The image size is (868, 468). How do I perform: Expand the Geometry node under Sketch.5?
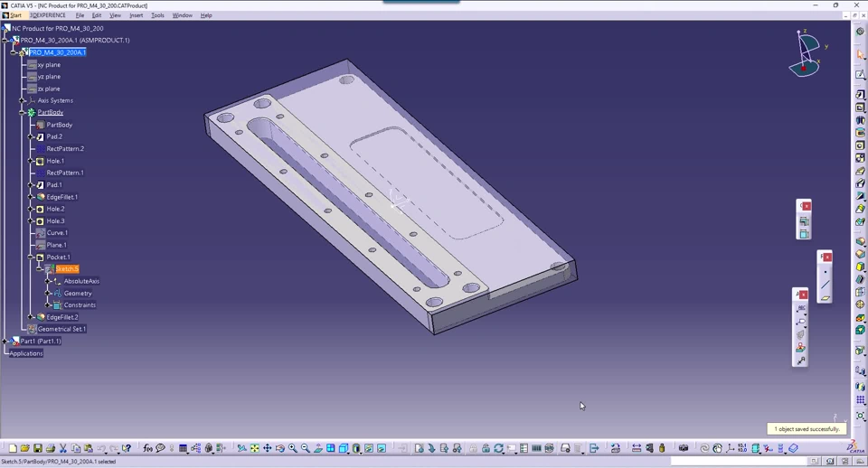coord(48,294)
